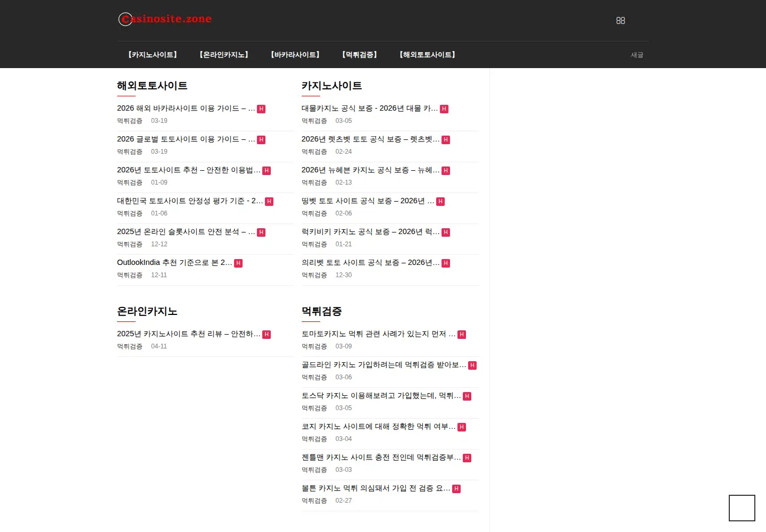
Task: Open article '골드라인 카지노 가입하려는데 먹튀검증'
Action: (384, 365)
